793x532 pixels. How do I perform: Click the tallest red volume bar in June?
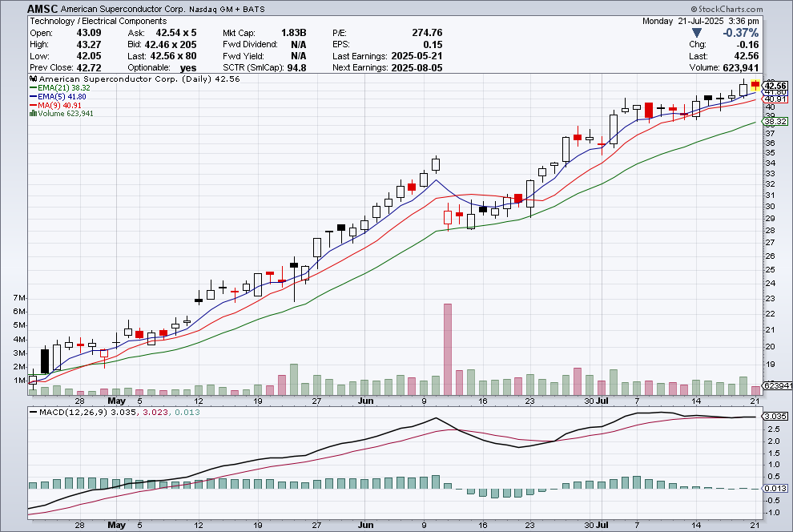[x=448, y=349]
